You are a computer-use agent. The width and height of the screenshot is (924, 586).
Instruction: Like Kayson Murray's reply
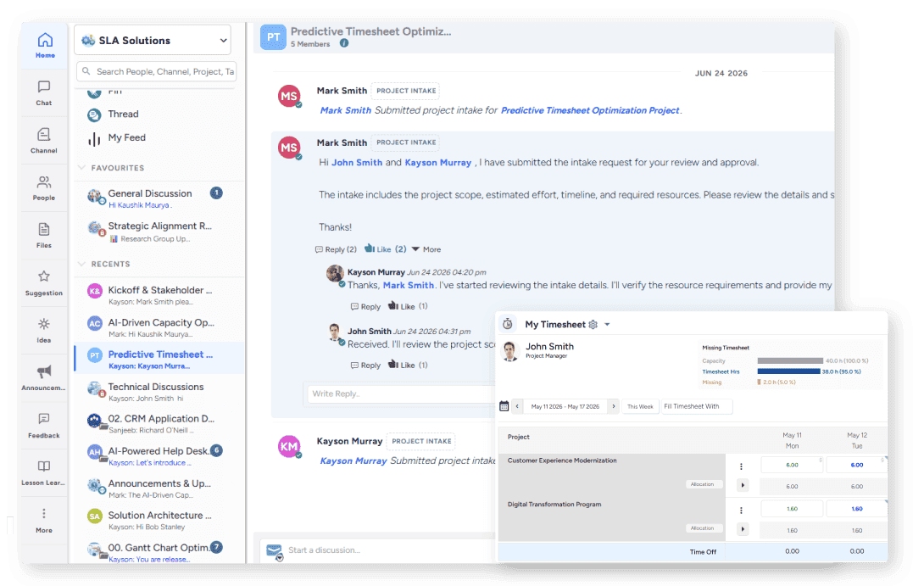tap(407, 306)
